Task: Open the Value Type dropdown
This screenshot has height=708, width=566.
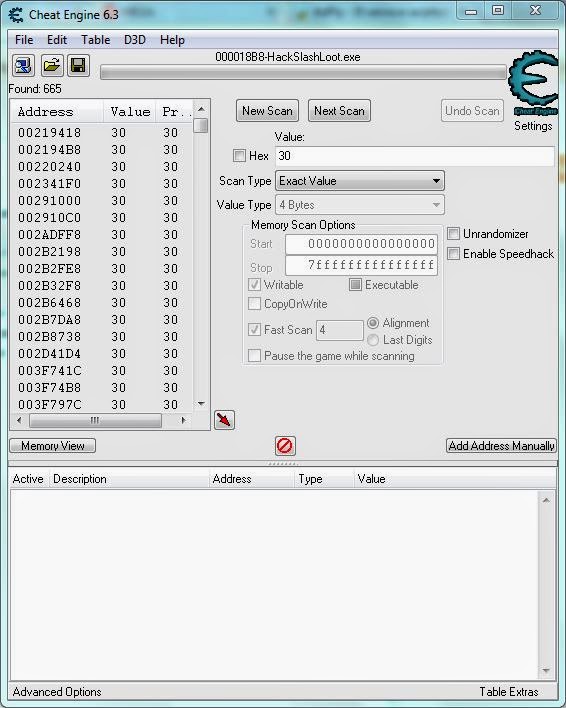Action: 360,205
